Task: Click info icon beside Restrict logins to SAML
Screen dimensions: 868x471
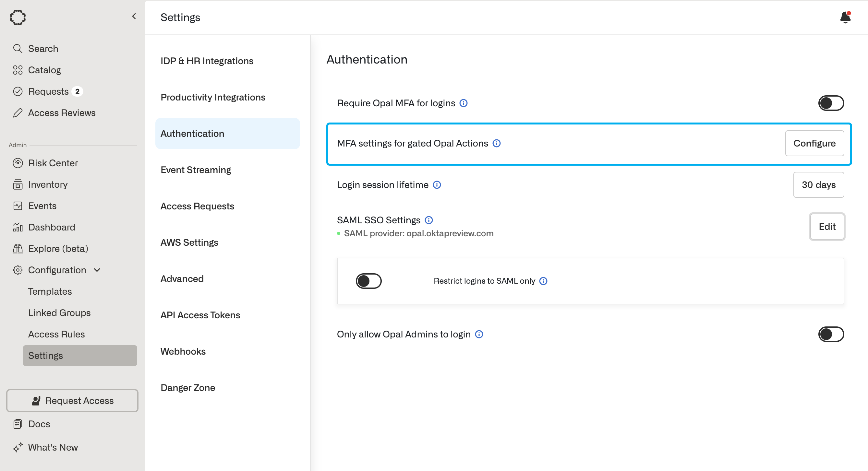Action: coord(543,281)
